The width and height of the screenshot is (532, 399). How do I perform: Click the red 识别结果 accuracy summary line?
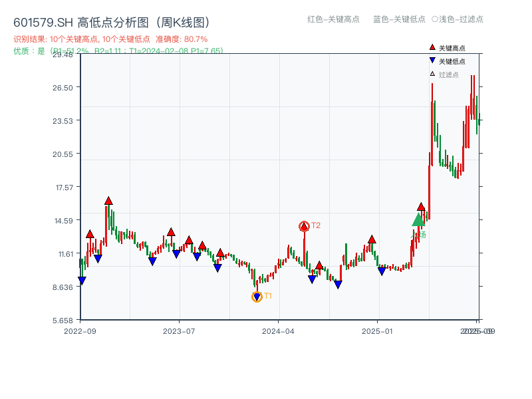click(x=110, y=39)
